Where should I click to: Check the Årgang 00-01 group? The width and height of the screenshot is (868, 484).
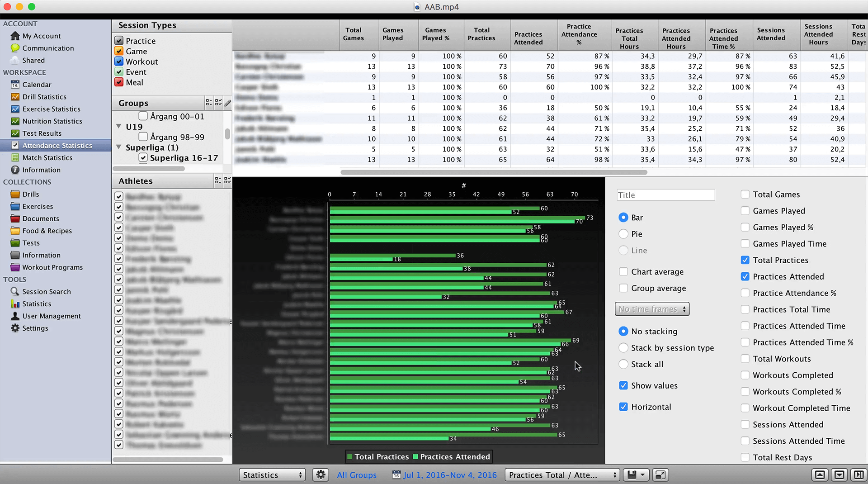[143, 117]
